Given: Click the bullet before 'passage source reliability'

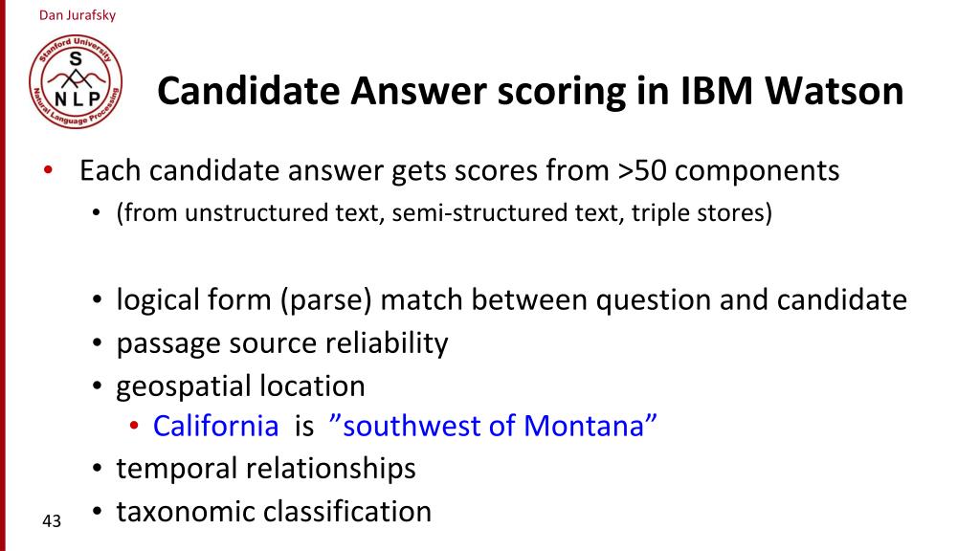Looking at the screenshot, I should pyautogui.click(x=97, y=343).
